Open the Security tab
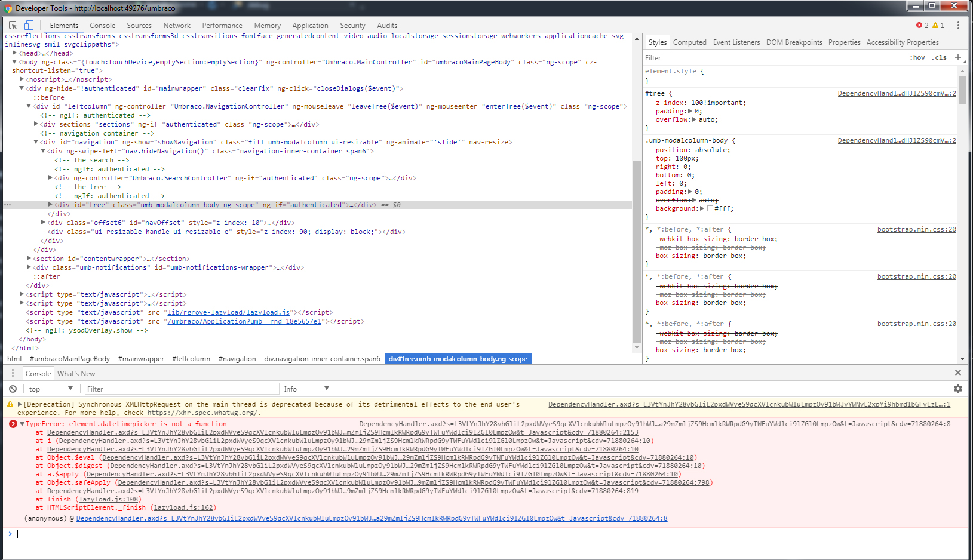The height and width of the screenshot is (560, 973). pyautogui.click(x=352, y=26)
